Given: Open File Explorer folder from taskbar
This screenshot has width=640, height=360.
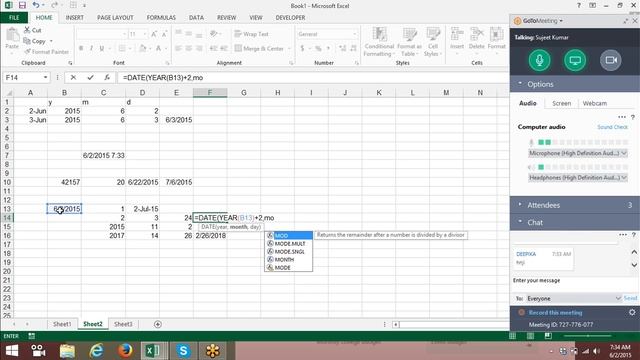Looking at the screenshot, I should (x=67, y=351).
